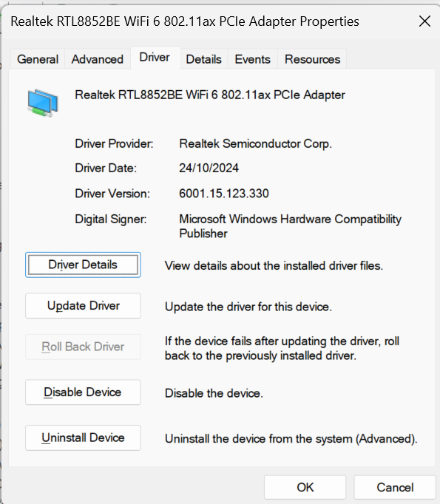Click Uninstall Device button
Viewport: 440px width, 504px height.
click(x=83, y=437)
